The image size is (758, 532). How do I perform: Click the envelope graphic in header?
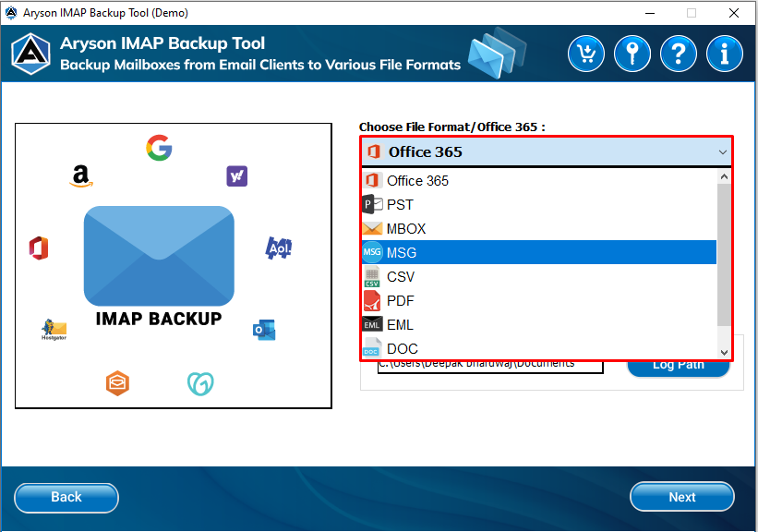coord(497,54)
